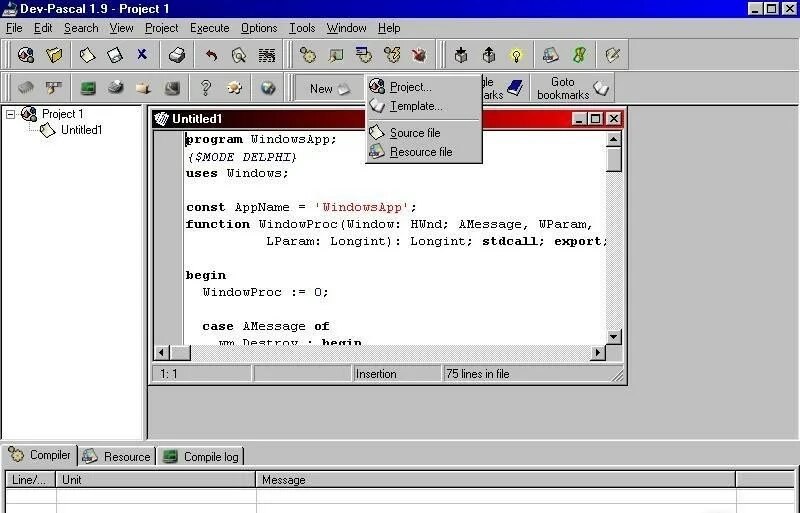
Task: Open the Options menu
Action: tap(259, 28)
